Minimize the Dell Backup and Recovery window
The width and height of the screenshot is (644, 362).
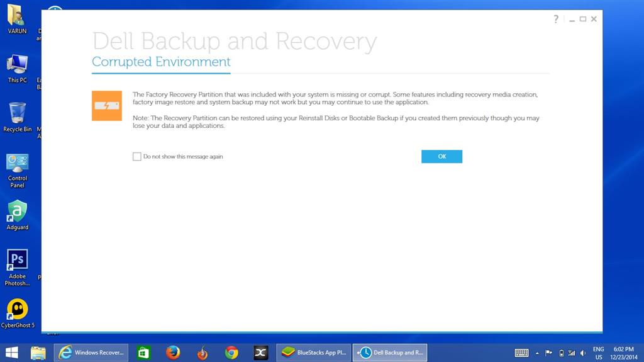click(x=572, y=20)
